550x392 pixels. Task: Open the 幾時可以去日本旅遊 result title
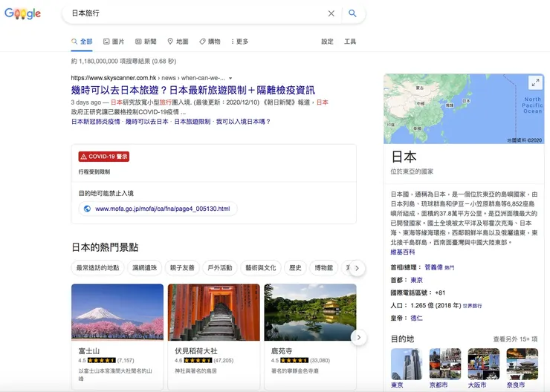193,90
